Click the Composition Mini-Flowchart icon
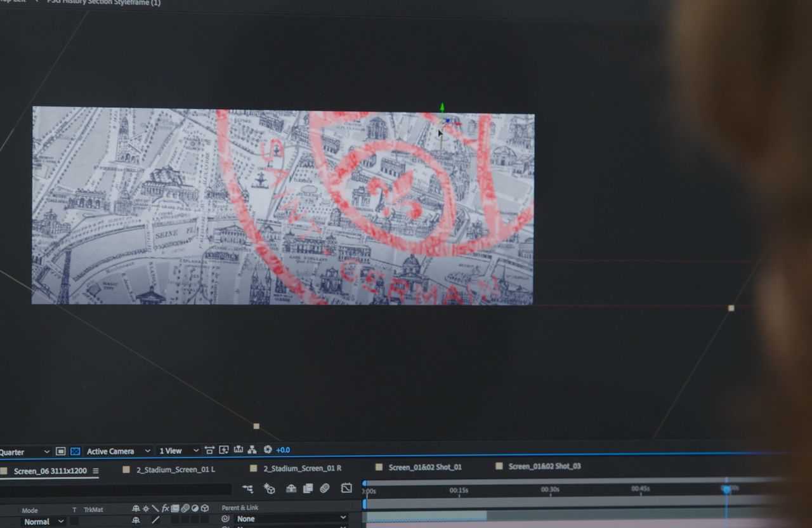Image resolution: width=812 pixels, height=528 pixels. [x=247, y=489]
